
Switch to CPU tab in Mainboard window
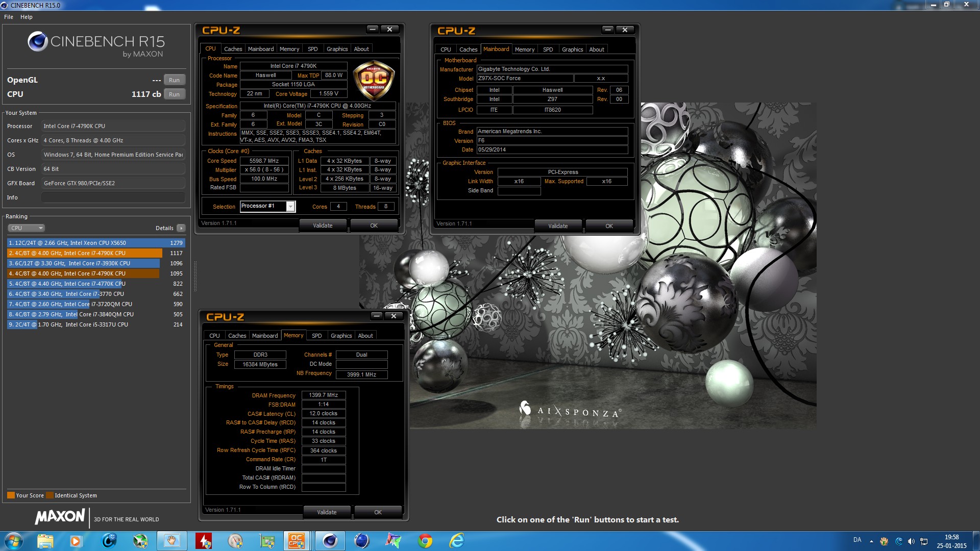[x=446, y=49]
